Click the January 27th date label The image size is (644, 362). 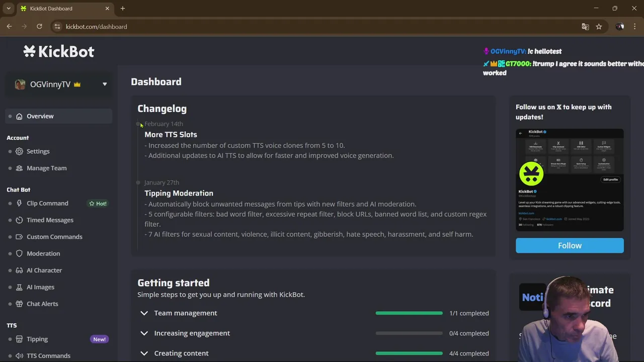tap(162, 183)
